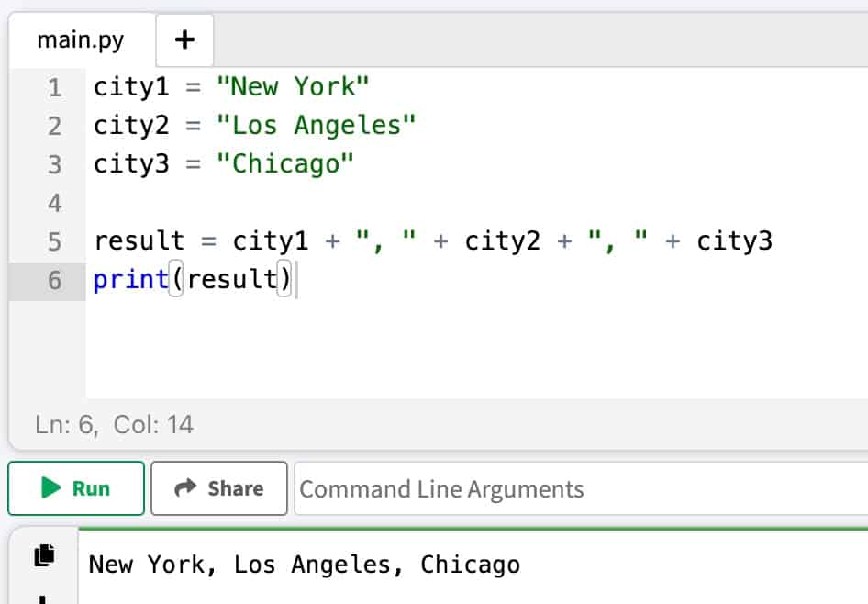
Task: Select line number 5 in the gutter
Action: [53, 240]
